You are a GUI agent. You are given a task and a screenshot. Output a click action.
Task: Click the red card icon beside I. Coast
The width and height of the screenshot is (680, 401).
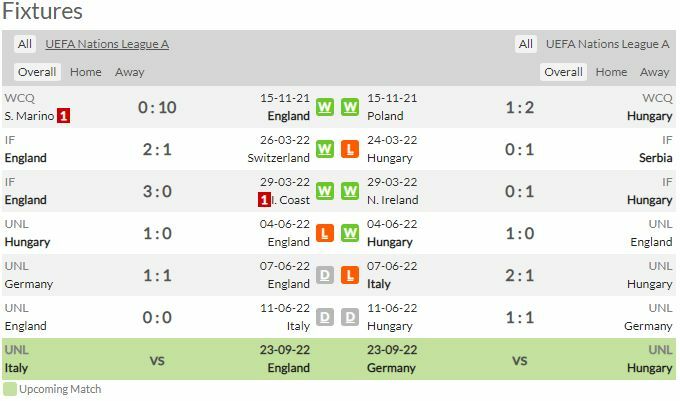pos(265,200)
